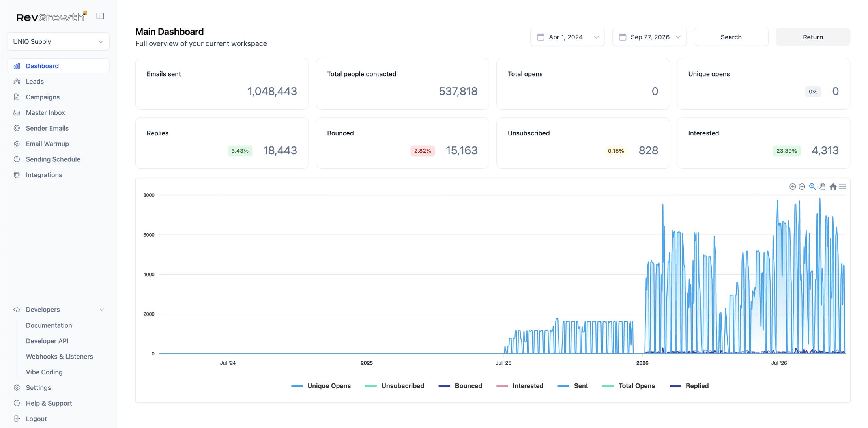Click the Search button
The height and width of the screenshot is (428, 868).
[x=731, y=37]
